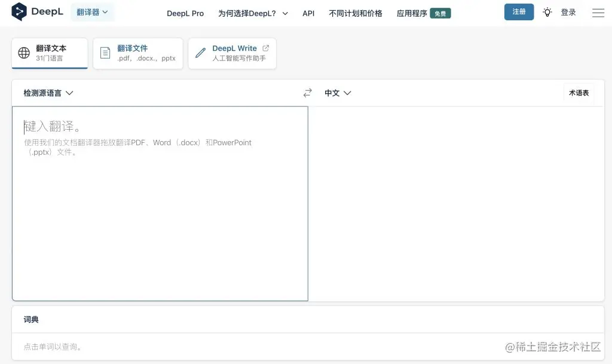Click the 词典 dictionary heading
This screenshot has width=612, height=364.
click(31, 320)
